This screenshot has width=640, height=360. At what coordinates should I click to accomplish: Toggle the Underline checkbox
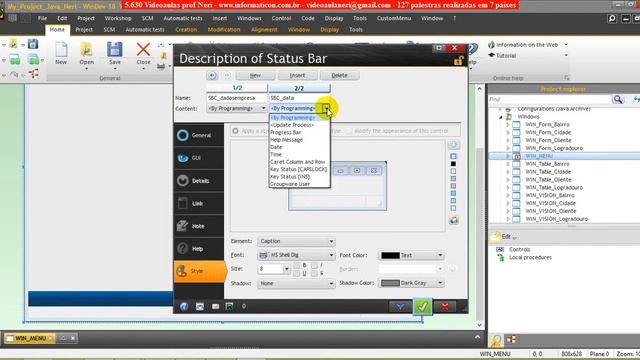(297, 273)
